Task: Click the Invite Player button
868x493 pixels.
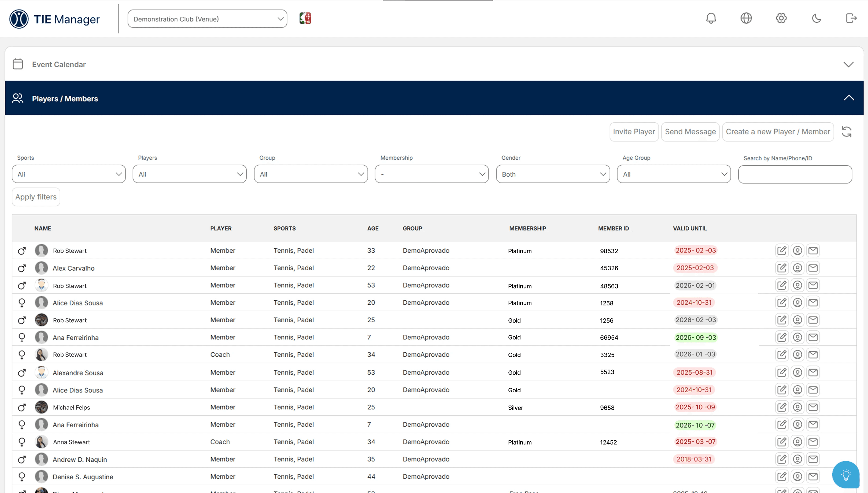Action: (634, 132)
